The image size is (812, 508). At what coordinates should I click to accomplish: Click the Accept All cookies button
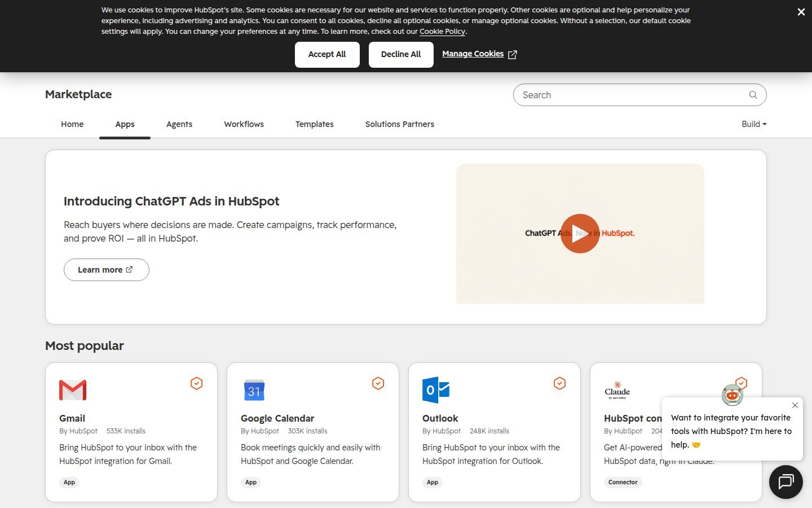[327, 54]
